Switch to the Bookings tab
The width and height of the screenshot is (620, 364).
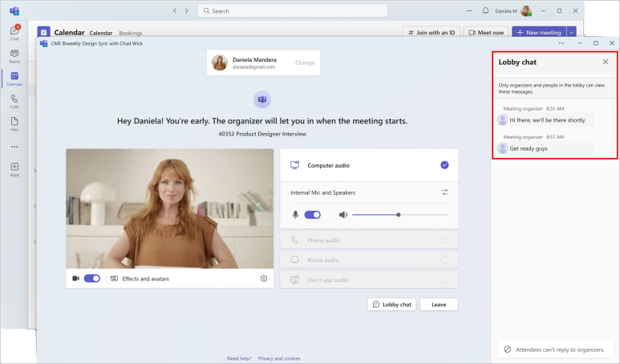[x=131, y=33]
